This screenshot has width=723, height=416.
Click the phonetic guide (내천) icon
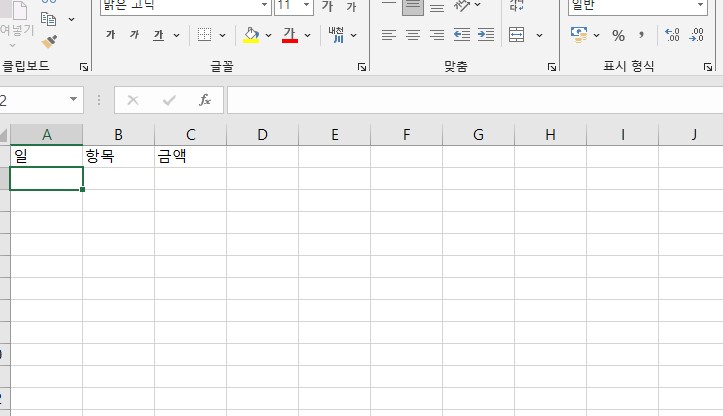(x=336, y=35)
